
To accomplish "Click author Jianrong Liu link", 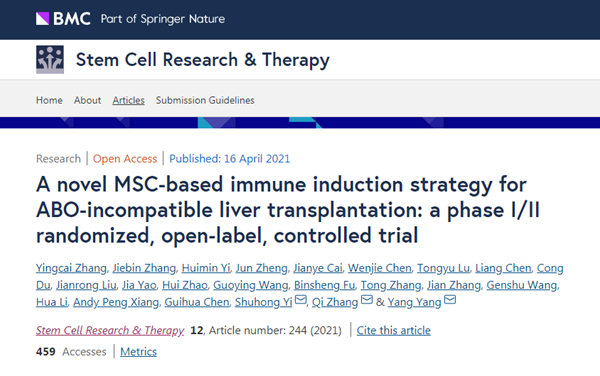I will click(x=86, y=285).
